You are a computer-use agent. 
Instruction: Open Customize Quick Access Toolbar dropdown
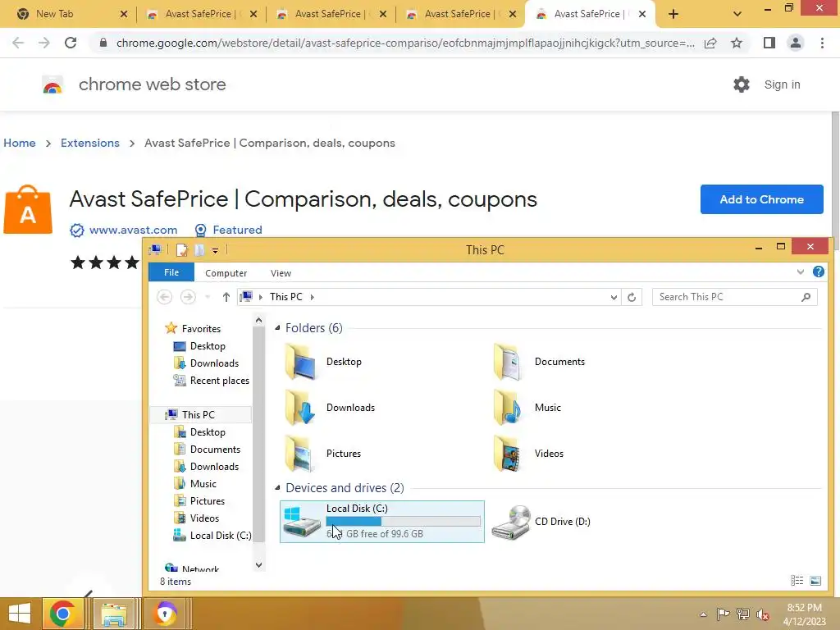point(215,250)
